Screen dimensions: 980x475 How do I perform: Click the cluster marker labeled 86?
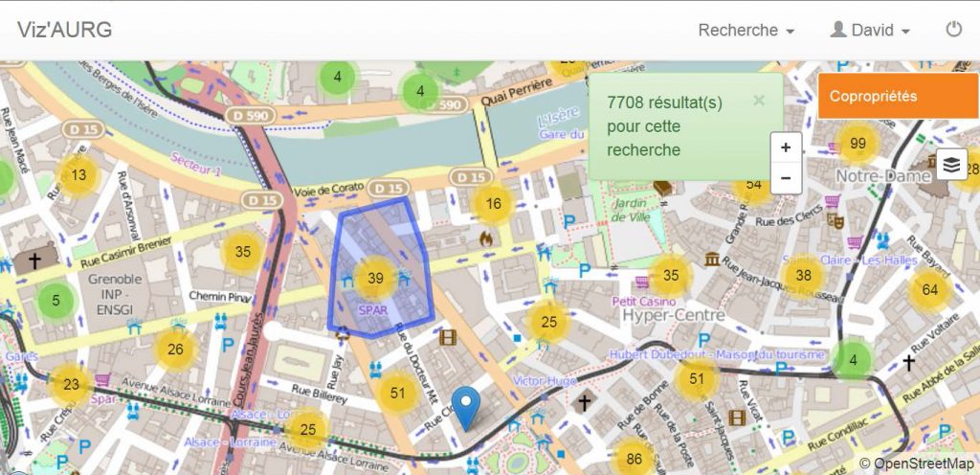pos(634,459)
